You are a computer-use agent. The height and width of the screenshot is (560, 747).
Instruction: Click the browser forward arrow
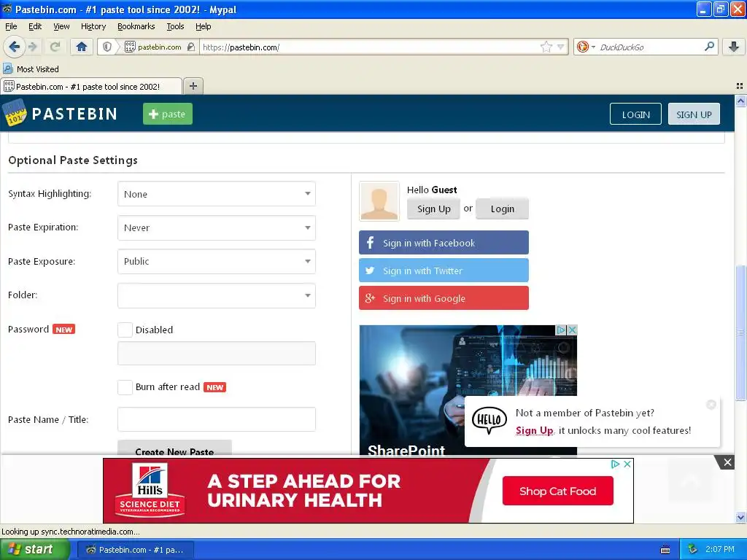pos(33,47)
